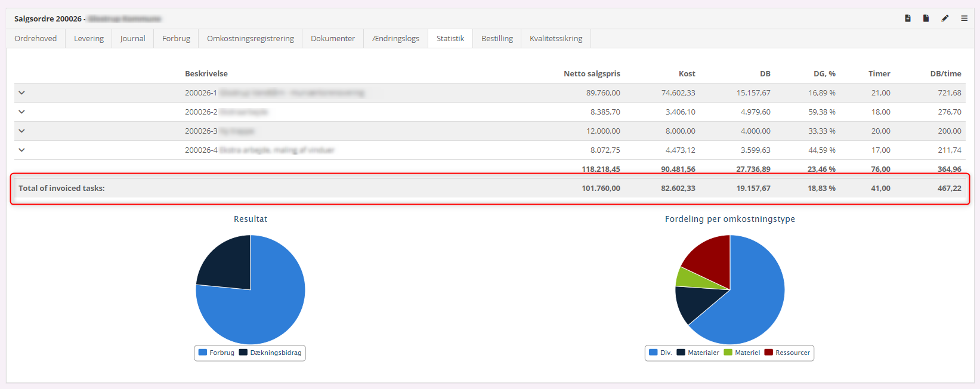Click the Netto salgspris column header
The width and height of the screenshot is (980, 389).
pyautogui.click(x=592, y=73)
